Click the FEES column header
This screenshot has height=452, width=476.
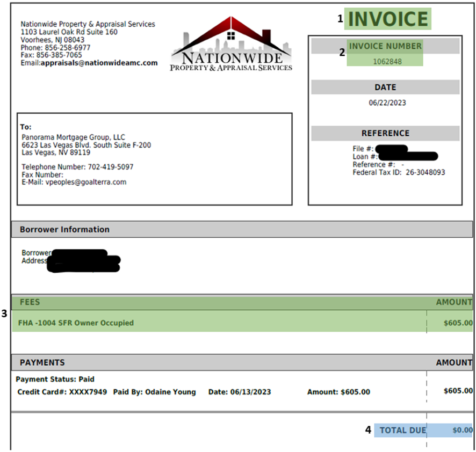[30, 302]
